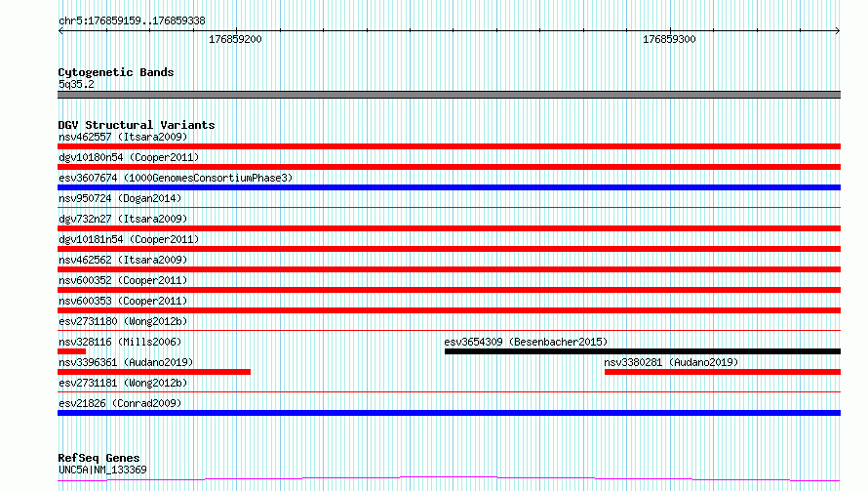Click the blue bar under esv21826

(x=449, y=413)
